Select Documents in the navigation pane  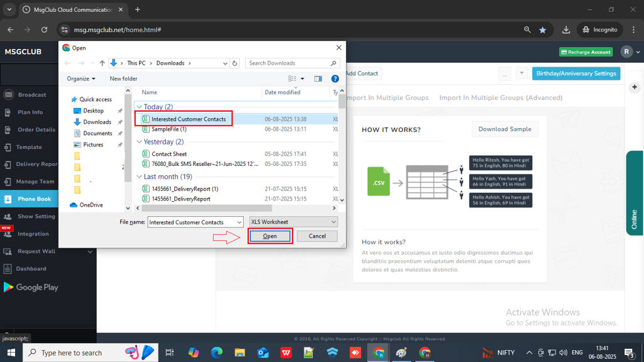[x=97, y=133]
